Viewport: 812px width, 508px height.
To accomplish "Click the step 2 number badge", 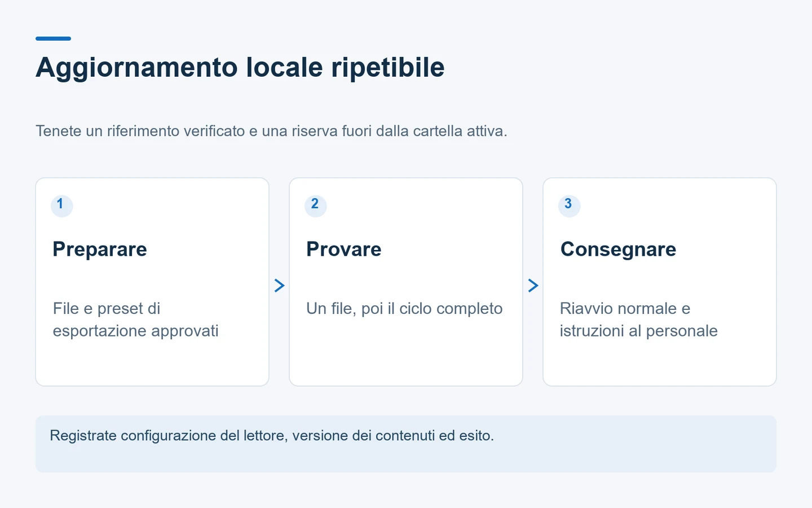I will point(315,205).
